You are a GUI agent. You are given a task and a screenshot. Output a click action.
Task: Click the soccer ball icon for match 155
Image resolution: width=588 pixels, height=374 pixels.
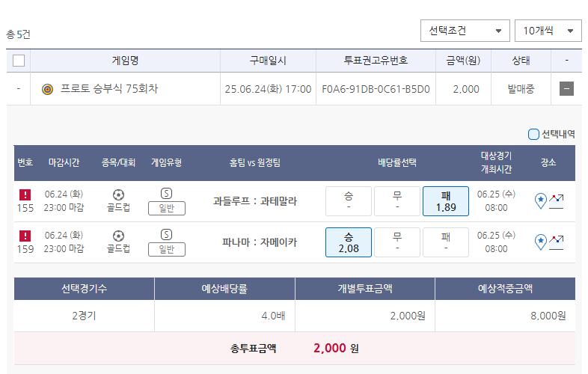118,194
